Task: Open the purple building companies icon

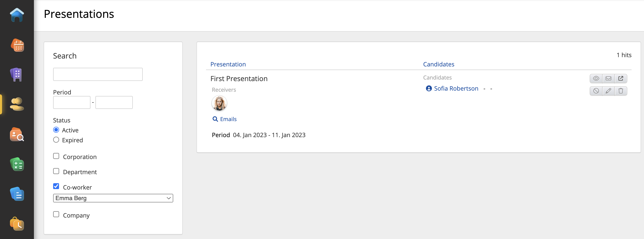Action: (17, 74)
